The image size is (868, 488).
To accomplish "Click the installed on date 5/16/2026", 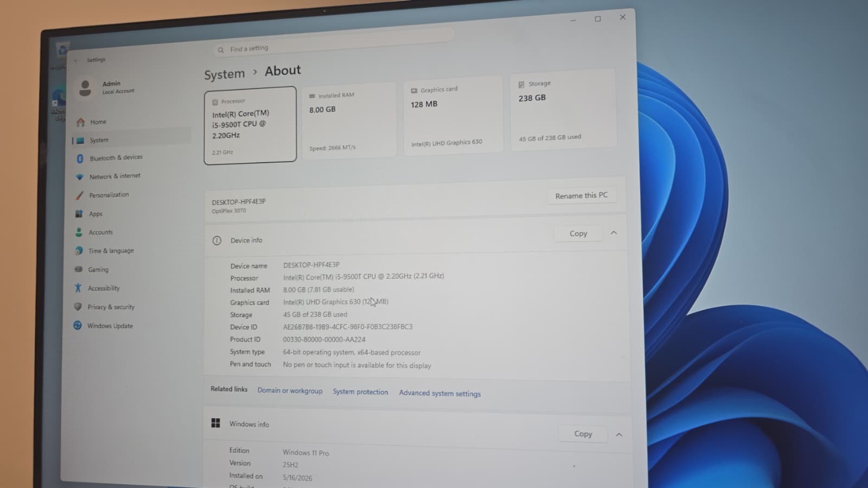I will [x=297, y=478].
